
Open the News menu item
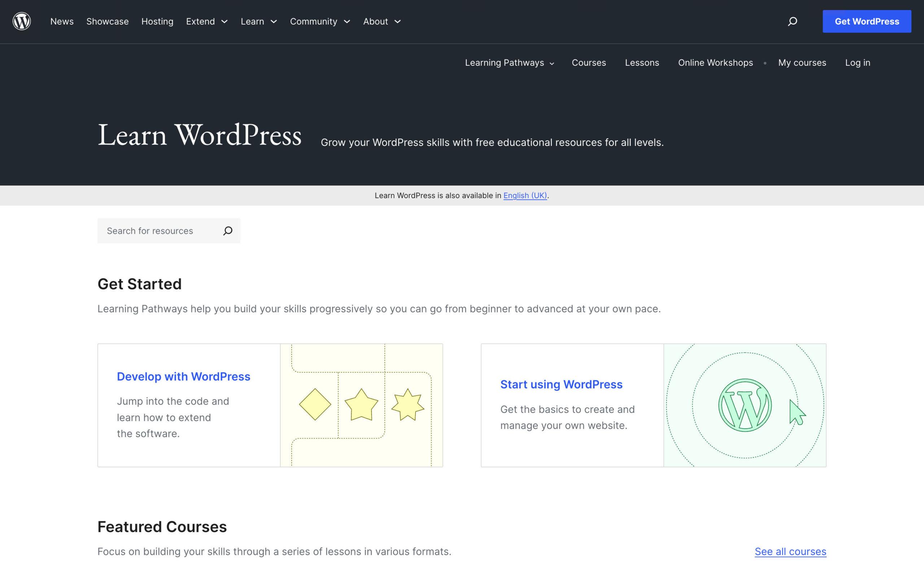(62, 21)
